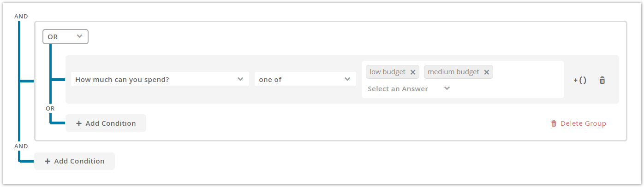Open the Select an Answer dropdown
Image resolution: width=644 pixels, height=187 pixels.
[408, 88]
